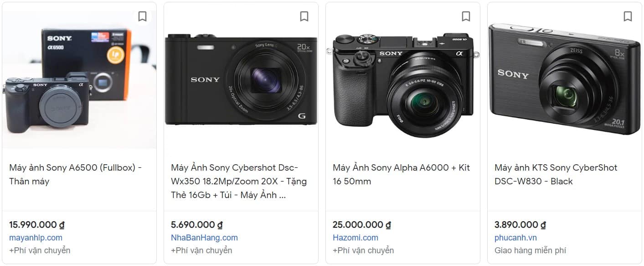
Task: Go to NhaBanHang.com seller link
Action: (204, 238)
